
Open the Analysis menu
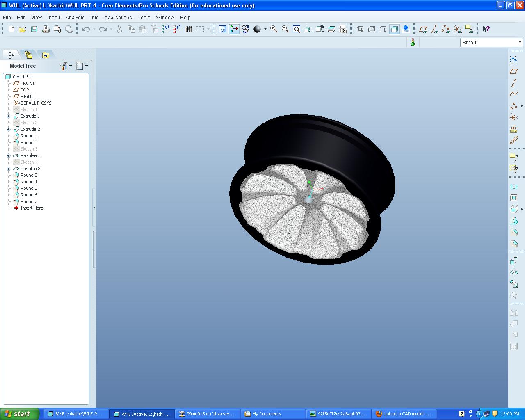75,18
